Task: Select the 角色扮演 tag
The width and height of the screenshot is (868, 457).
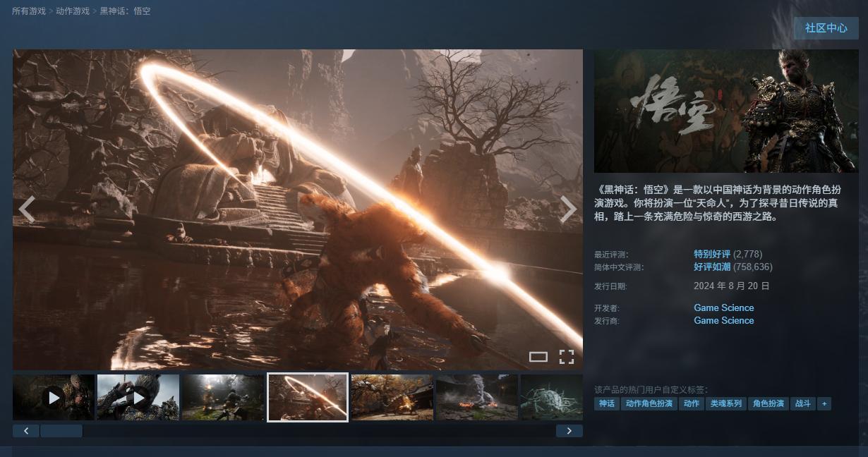Action: (768, 404)
